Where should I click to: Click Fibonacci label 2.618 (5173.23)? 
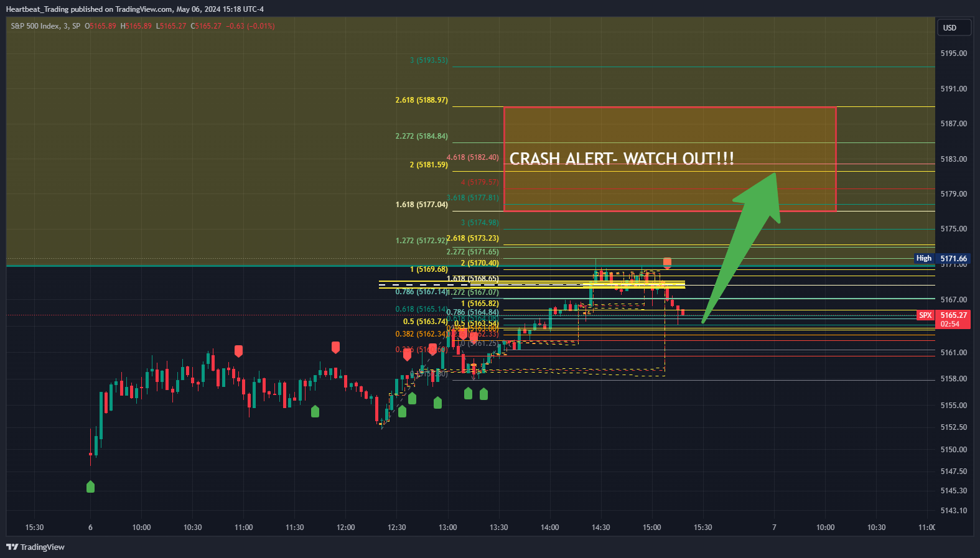click(473, 238)
